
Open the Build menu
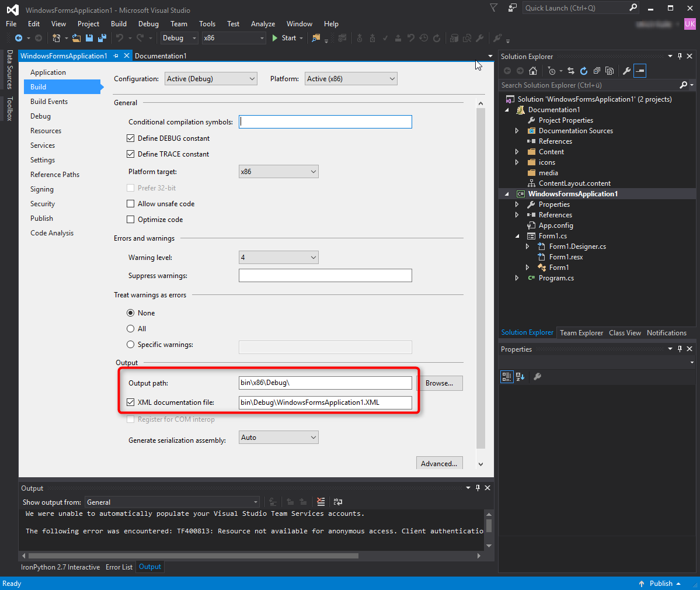tap(119, 24)
